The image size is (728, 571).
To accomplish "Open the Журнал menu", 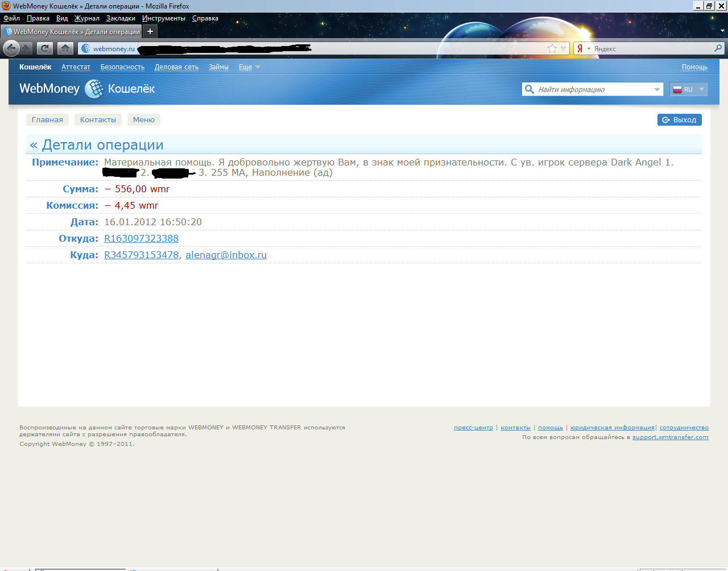I will click(87, 18).
